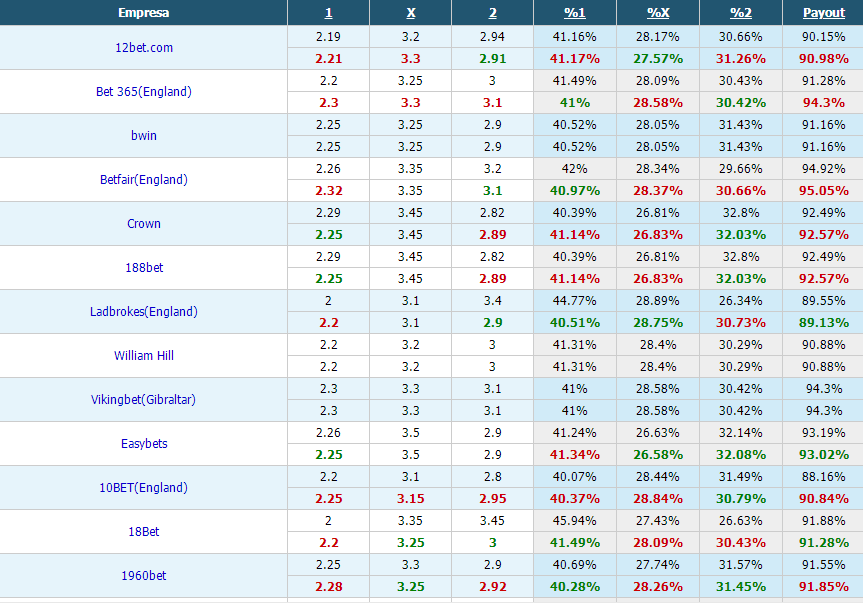The width and height of the screenshot is (863, 603).
Task: Select 1960bet current home odds 2.28
Action: [x=329, y=587]
